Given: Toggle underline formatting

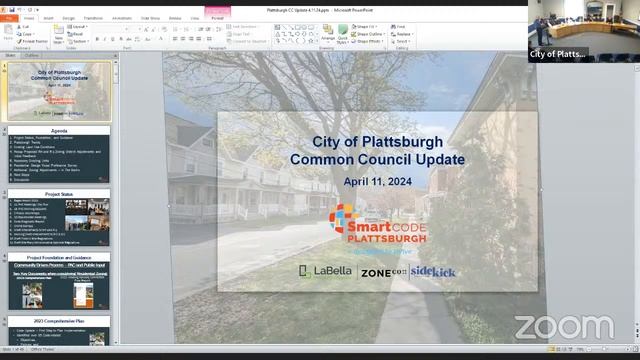Looking at the screenshot, I should [113, 39].
